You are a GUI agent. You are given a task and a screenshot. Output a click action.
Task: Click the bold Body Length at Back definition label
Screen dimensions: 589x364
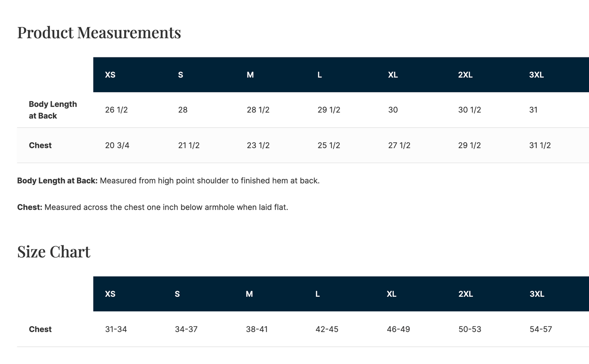pos(57,181)
